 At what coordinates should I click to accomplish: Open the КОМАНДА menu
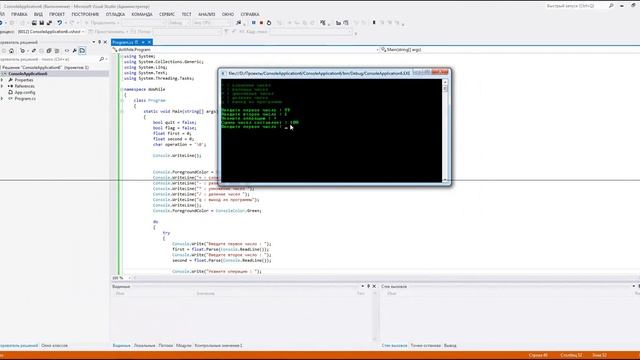pos(142,14)
